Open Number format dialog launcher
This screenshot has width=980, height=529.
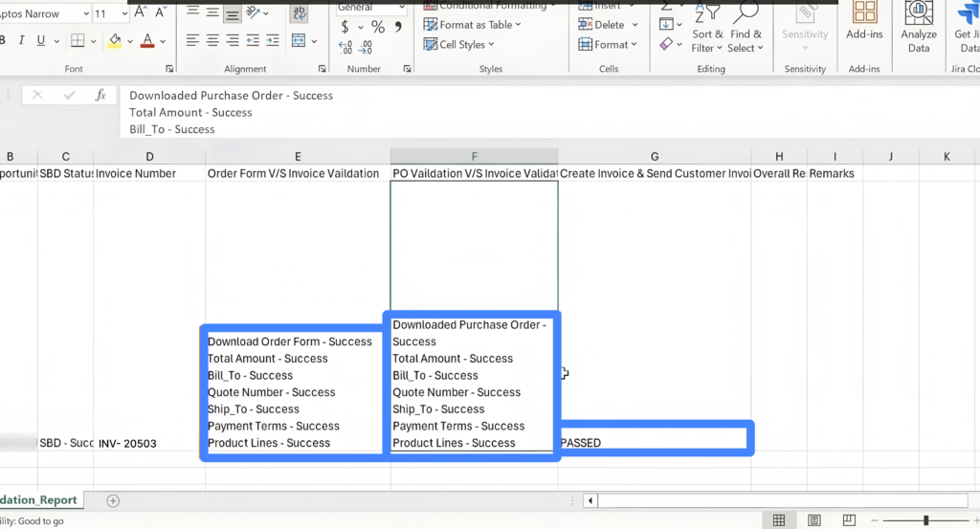click(x=407, y=69)
